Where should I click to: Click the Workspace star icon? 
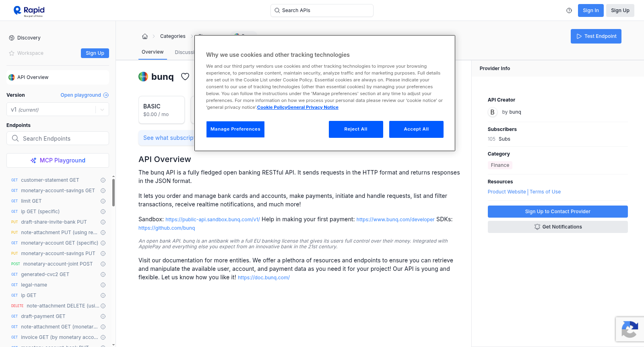coord(12,53)
